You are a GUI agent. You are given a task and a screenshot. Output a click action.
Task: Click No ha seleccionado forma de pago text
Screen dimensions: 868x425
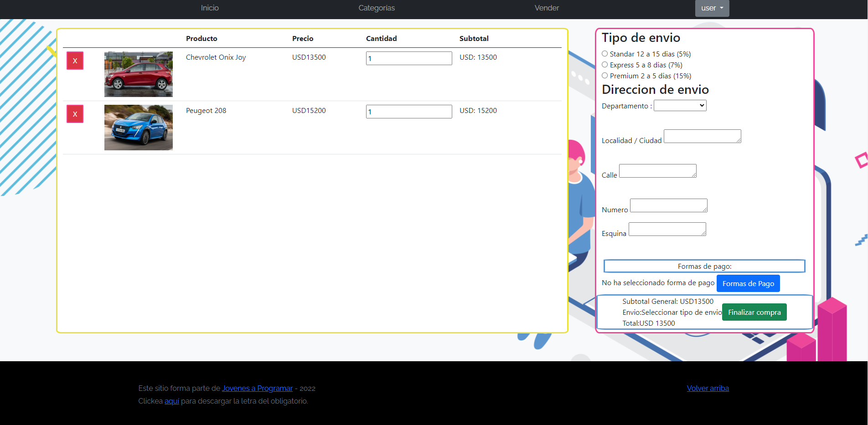pyautogui.click(x=658, y=282)
